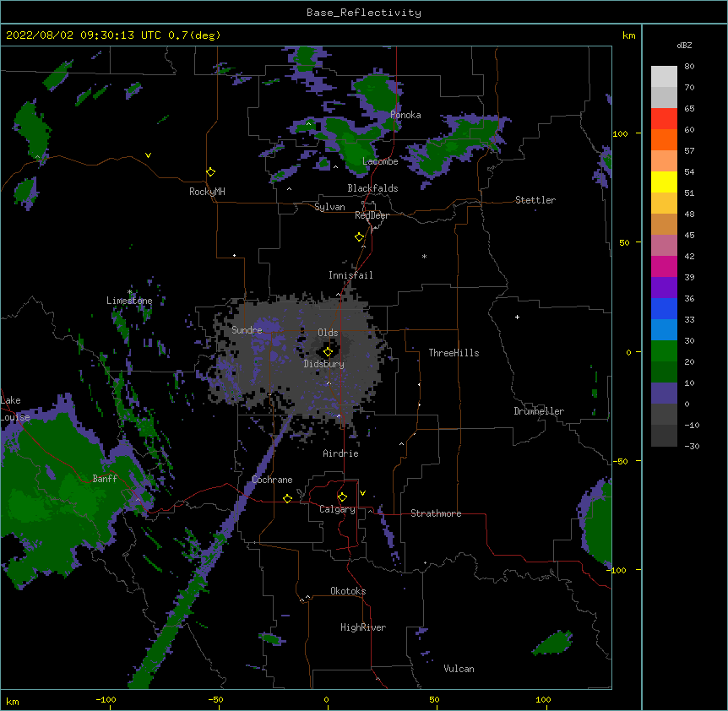
Task: Click the Sundre label
Action: tap(247, 330)
